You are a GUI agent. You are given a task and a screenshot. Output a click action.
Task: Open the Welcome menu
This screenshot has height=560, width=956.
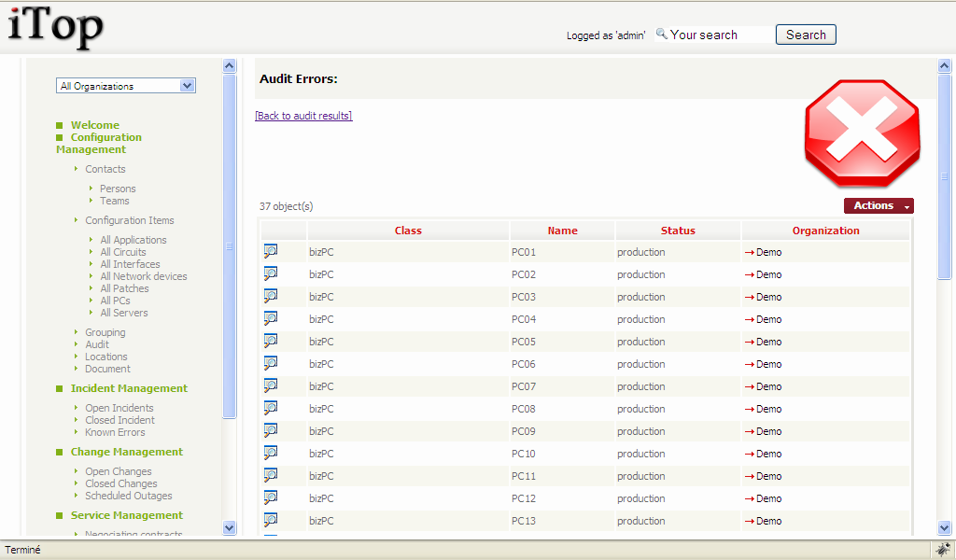click(x=94, y=125)
